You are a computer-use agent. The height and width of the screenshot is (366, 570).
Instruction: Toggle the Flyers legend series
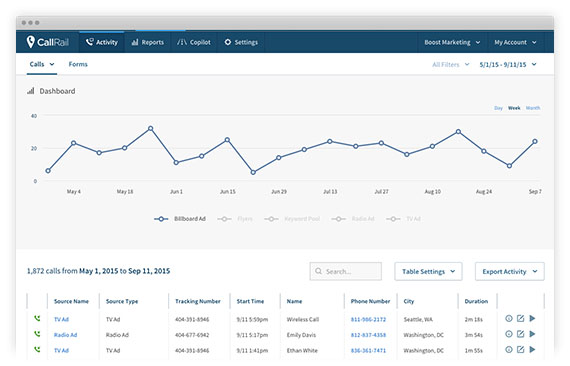235,219
